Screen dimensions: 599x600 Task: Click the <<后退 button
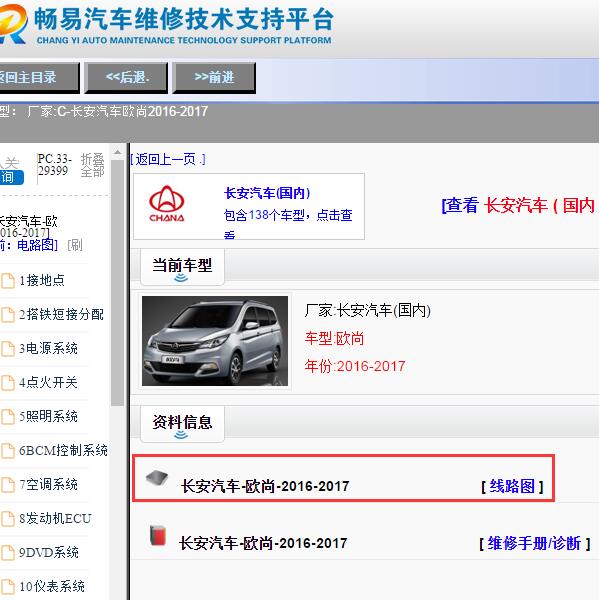pos(126,78)
